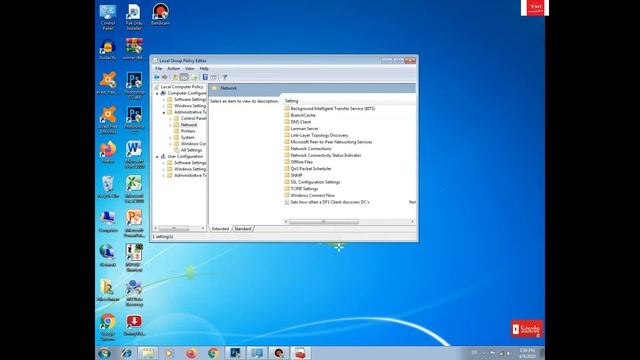Click the Forward arrow in the toolbar

click(x=164, y=77)
